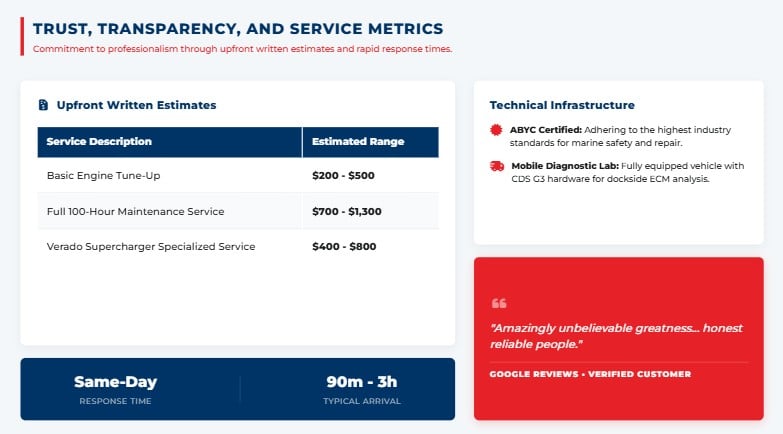Click the Upfront Written Estimates heading
Image resolution: width=783 pixels, height=434 pixels.
click(x=136, y=105)
